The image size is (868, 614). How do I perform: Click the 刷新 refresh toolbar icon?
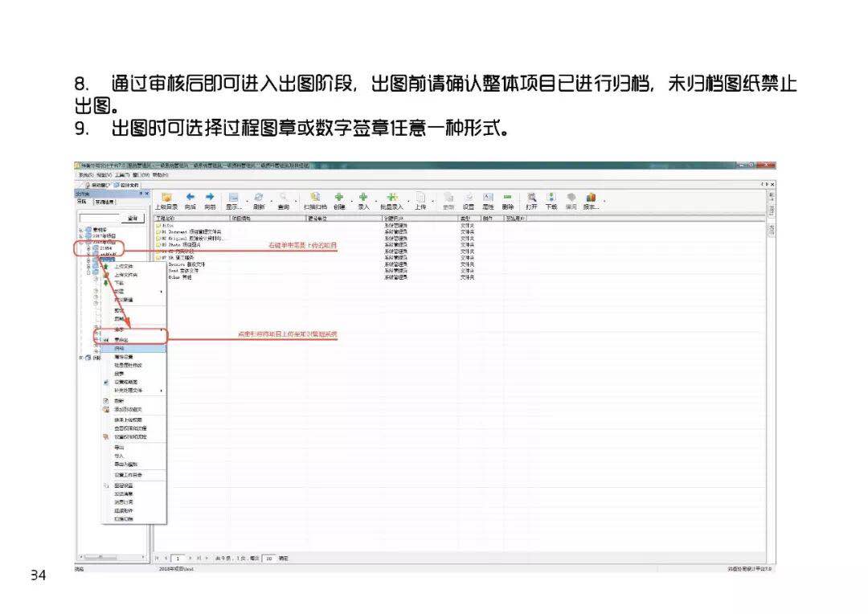tap(259, 197)
